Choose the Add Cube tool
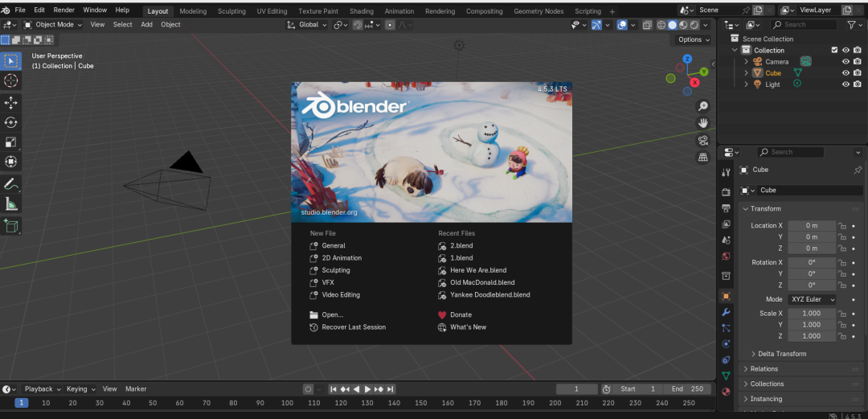Viewport: 868px width, 419px height. [10, 225]
